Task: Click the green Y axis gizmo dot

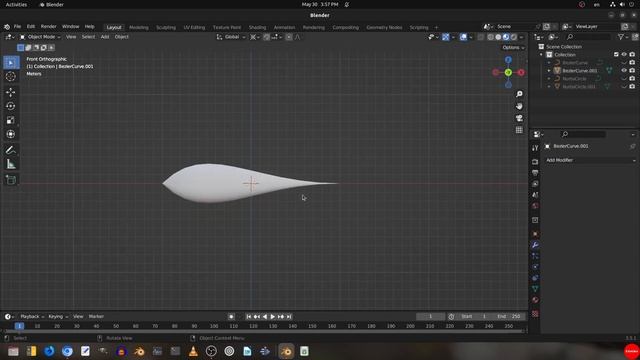Action: tap(508, 73)
